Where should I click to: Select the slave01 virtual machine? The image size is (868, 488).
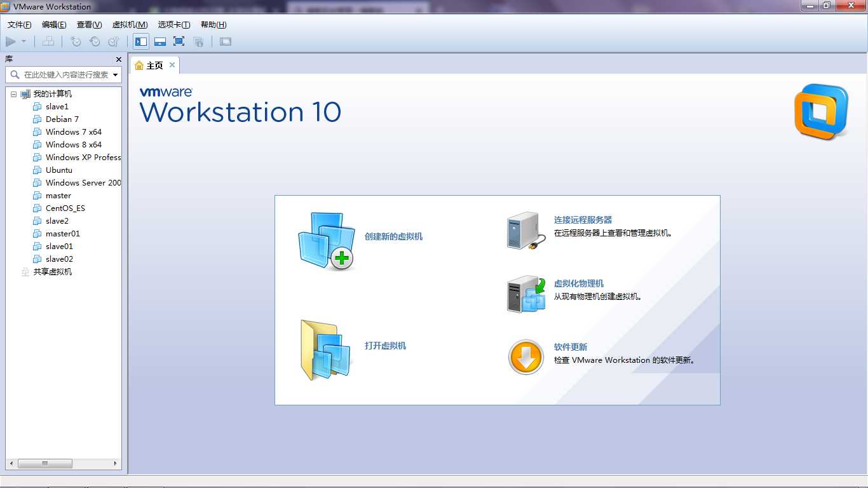point(59,247)
